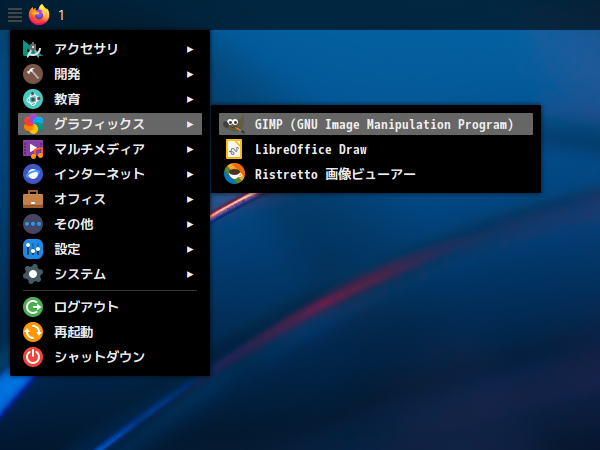Click the 教育 atom icon

pos(33,99)
